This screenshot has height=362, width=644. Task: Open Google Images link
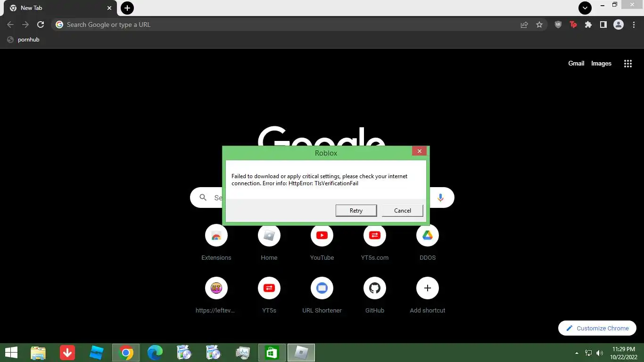[601, 63]
